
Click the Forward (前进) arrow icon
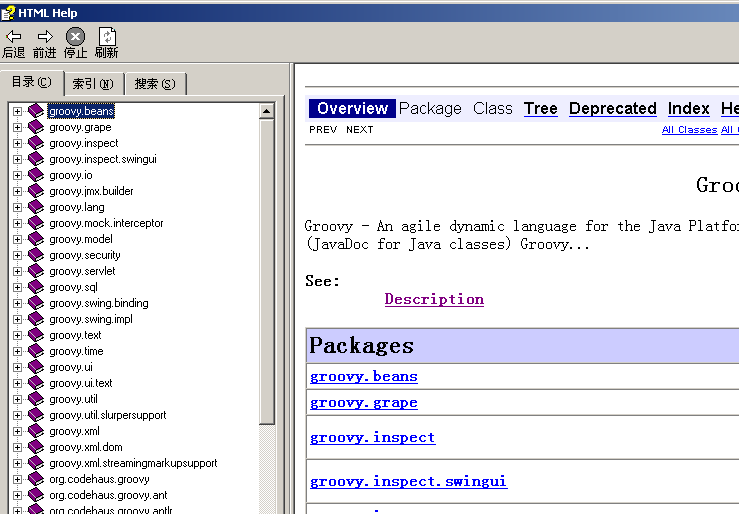[x=45, y=36]
